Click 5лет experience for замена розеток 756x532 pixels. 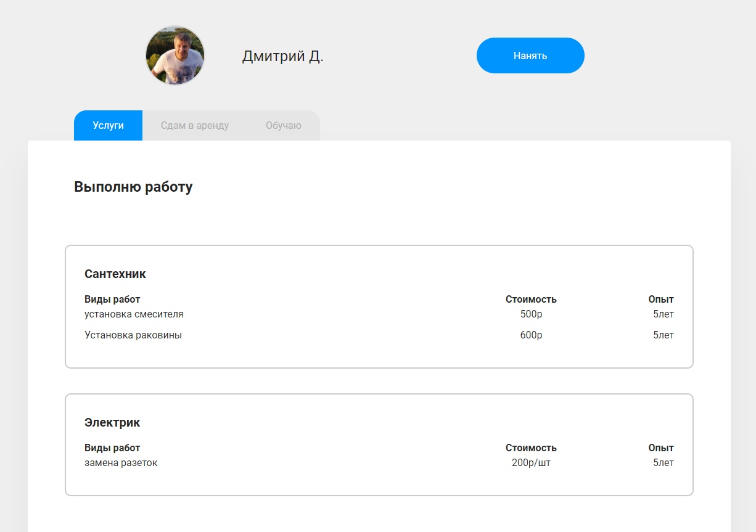(663, 463)
